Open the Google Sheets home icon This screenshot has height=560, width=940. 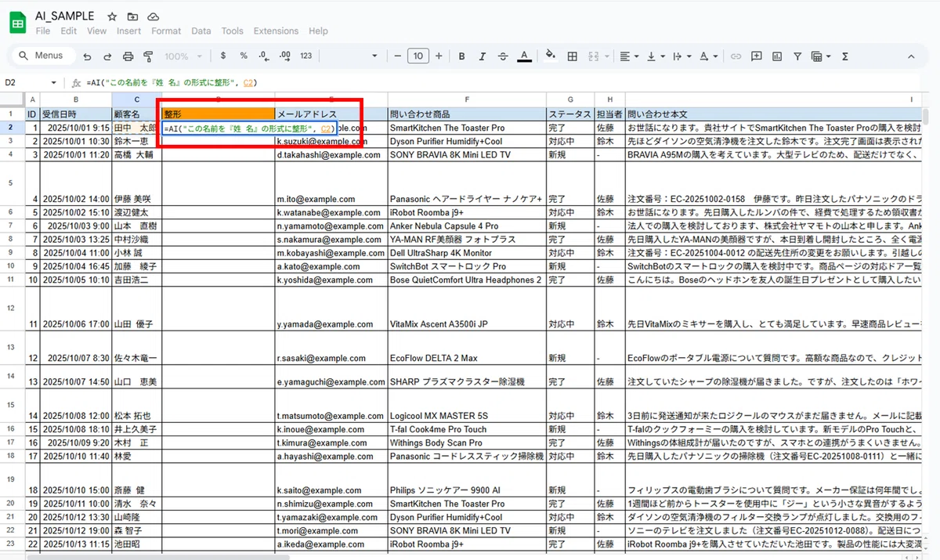click(18, 23)
